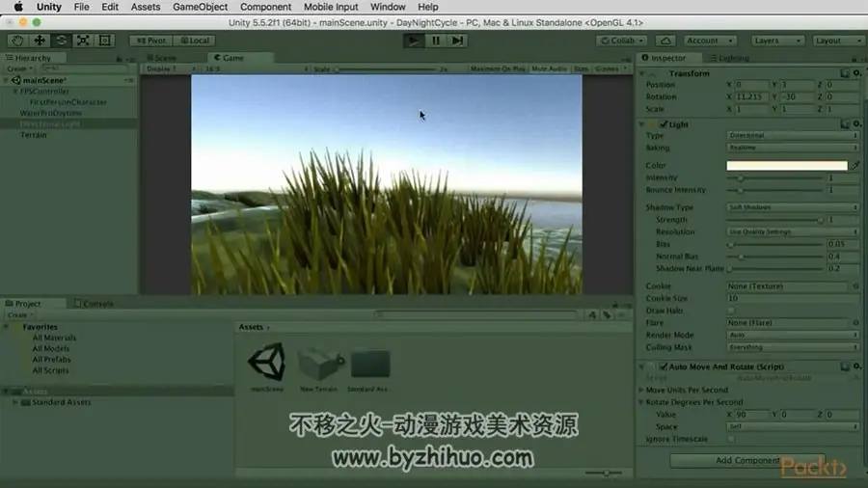
Task: Collapse Rotate Degrees Per Second
Action: click(x=641, y=402)
